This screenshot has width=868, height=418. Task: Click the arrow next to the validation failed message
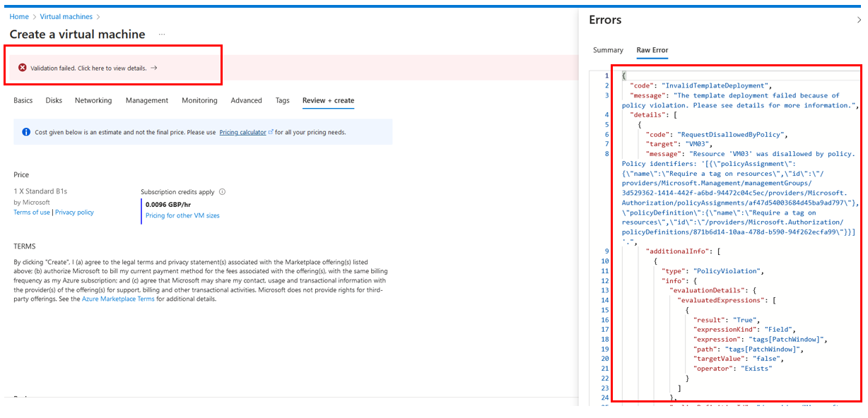coord(154,68)
